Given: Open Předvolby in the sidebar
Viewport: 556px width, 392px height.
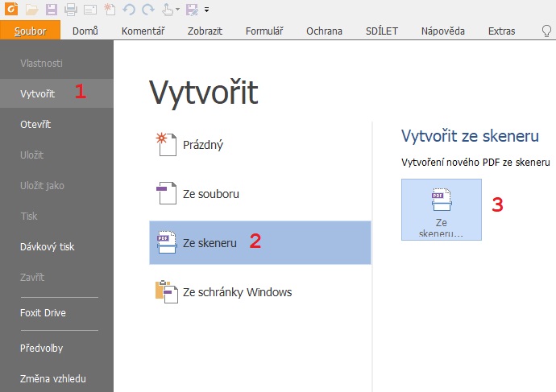Looking at the screenshot, I should click(42, 348).
